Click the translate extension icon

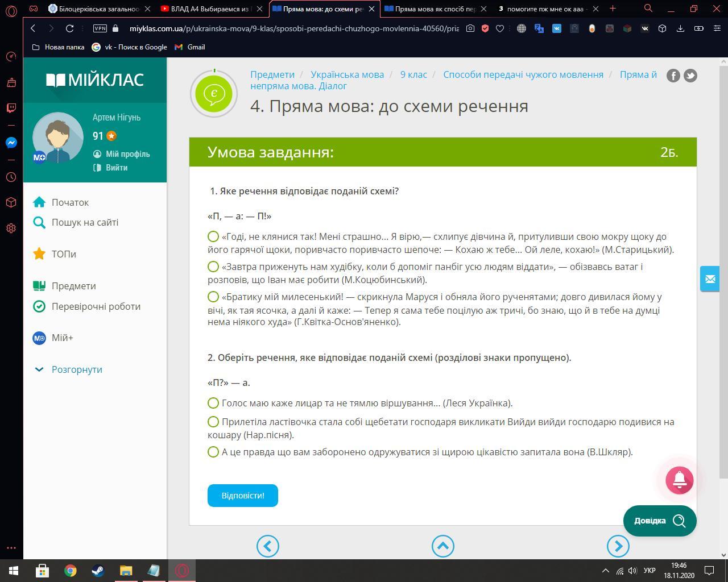(x=539, y=28)
